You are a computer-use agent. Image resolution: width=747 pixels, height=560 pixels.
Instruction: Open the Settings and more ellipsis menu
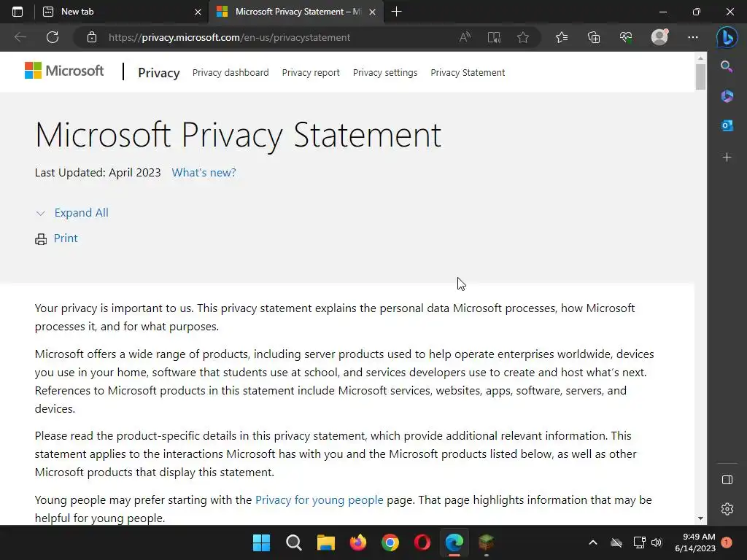point(693,37)
